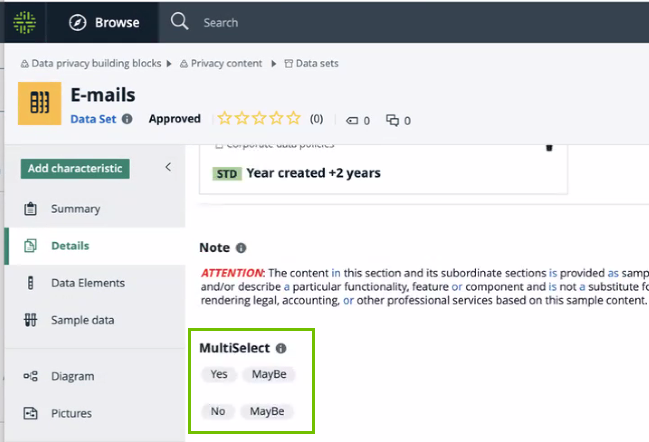Click the E-mails data set icon
The height and width of the screenshot is (442, 649).
[x=39, y=102]
